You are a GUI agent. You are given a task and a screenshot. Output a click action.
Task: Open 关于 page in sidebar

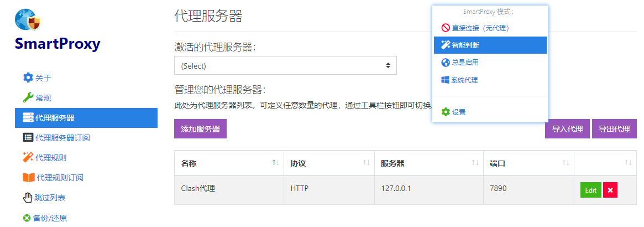[x=86, y=78]
